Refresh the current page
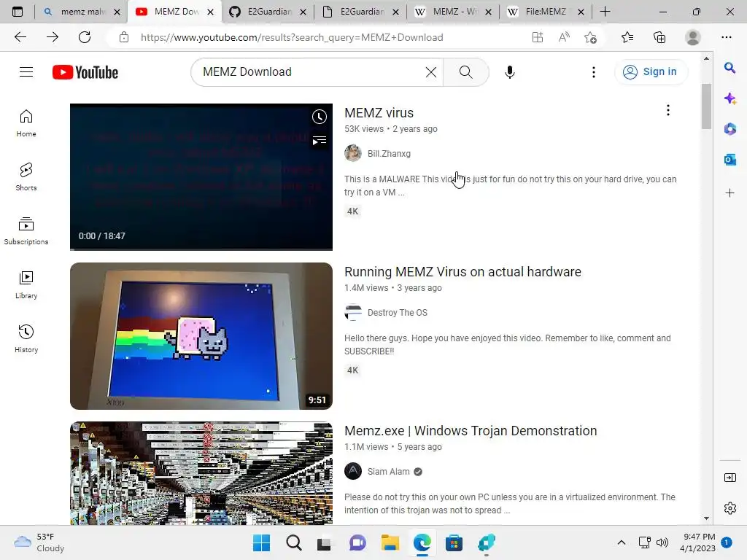Screen dimensions: 747x560 pos(85,37)
